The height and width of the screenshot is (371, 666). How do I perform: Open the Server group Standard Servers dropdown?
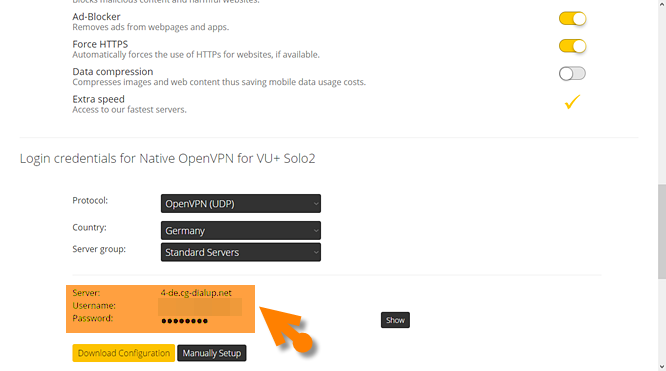coord(240,252)
